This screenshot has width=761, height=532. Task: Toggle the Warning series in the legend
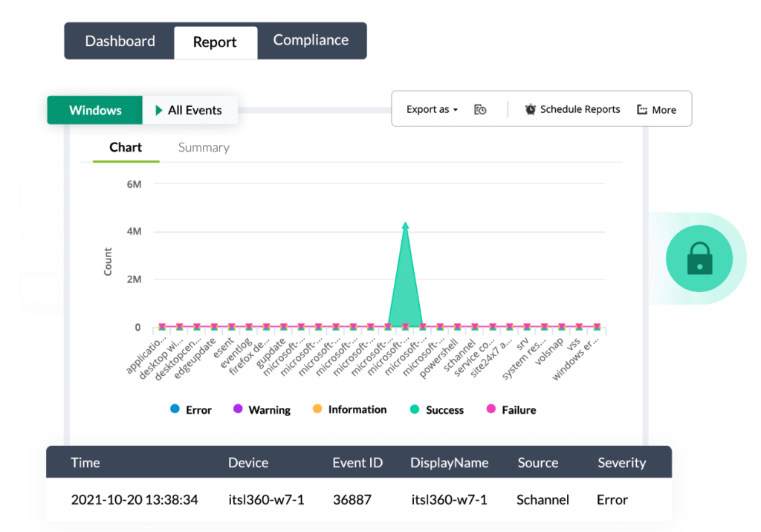coord(239,409)
